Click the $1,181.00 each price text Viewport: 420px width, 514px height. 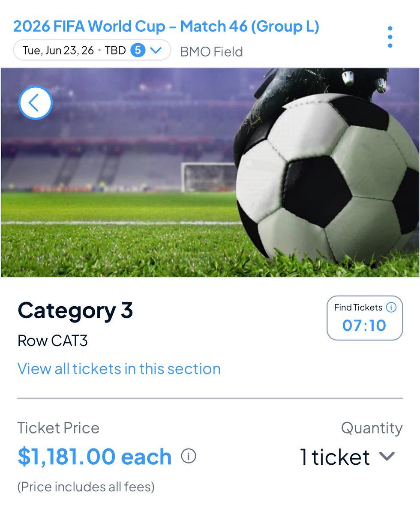94,457
